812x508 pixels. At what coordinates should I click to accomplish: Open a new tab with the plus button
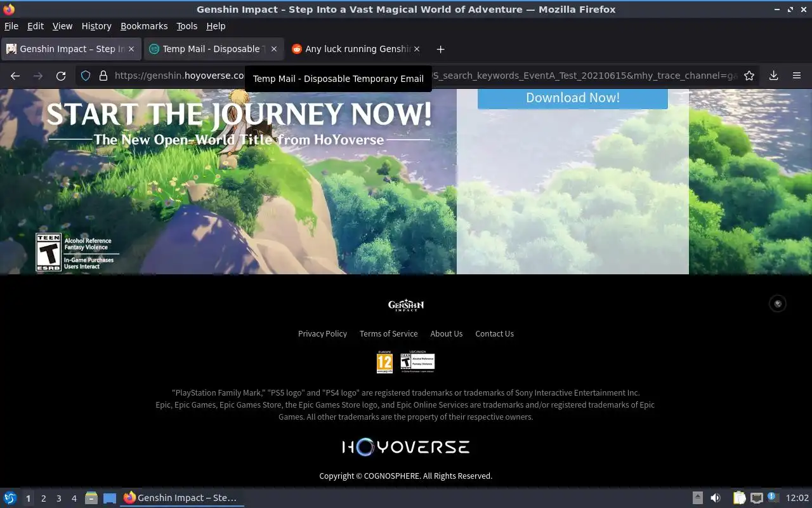click(440, 49)
